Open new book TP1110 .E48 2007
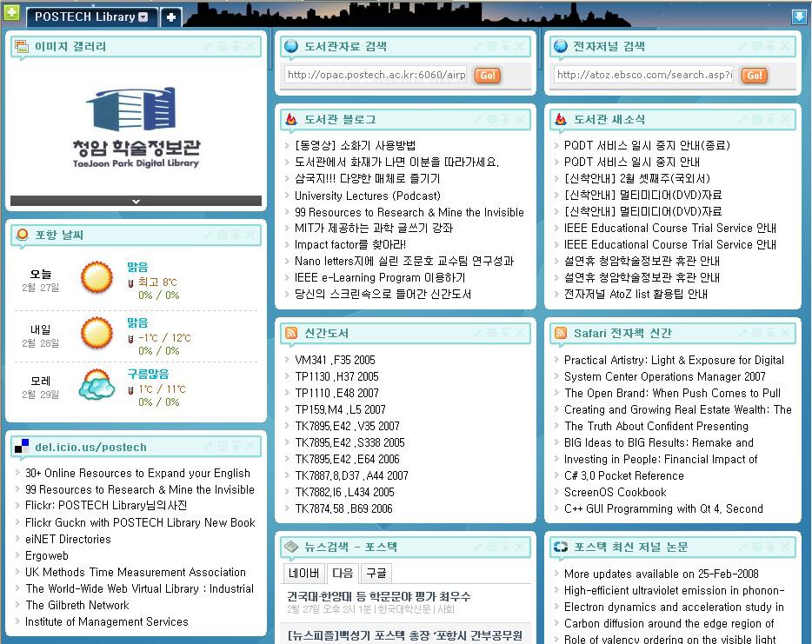This screenshot has height=644, width=812. [336, 393]
